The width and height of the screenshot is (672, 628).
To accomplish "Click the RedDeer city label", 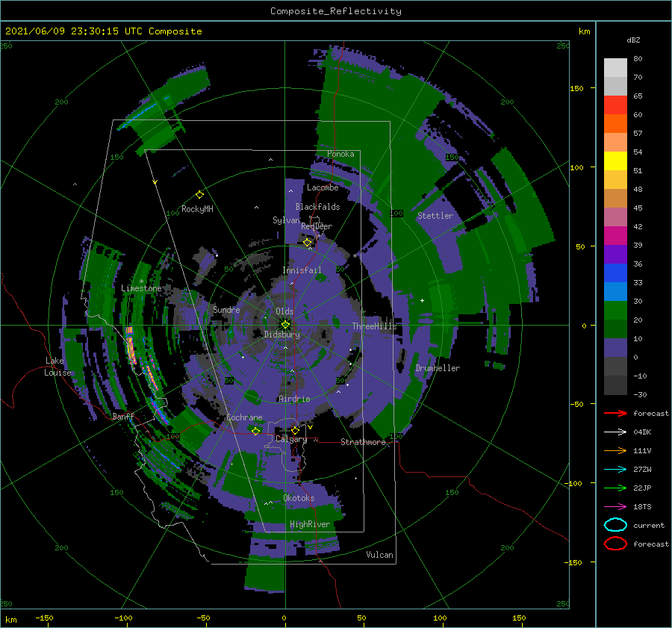I will point(317,226).
